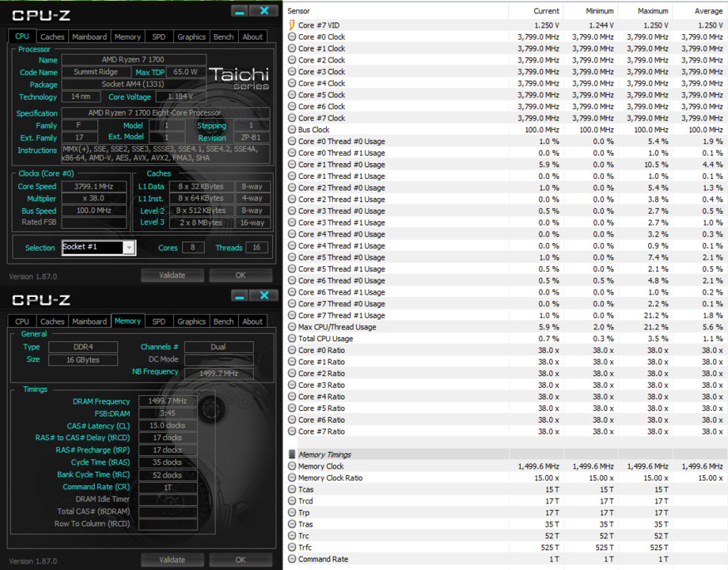Click the icon beside Memory Clock sensor
Screen dimensions: 728x570
point(292,466)
